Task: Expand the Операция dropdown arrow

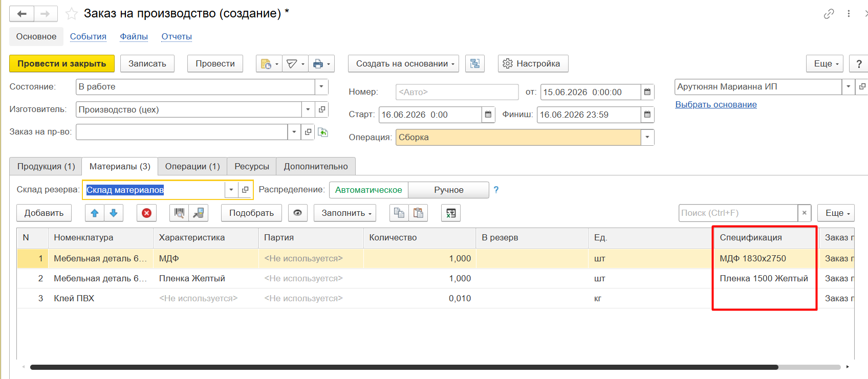Action: 647,137
